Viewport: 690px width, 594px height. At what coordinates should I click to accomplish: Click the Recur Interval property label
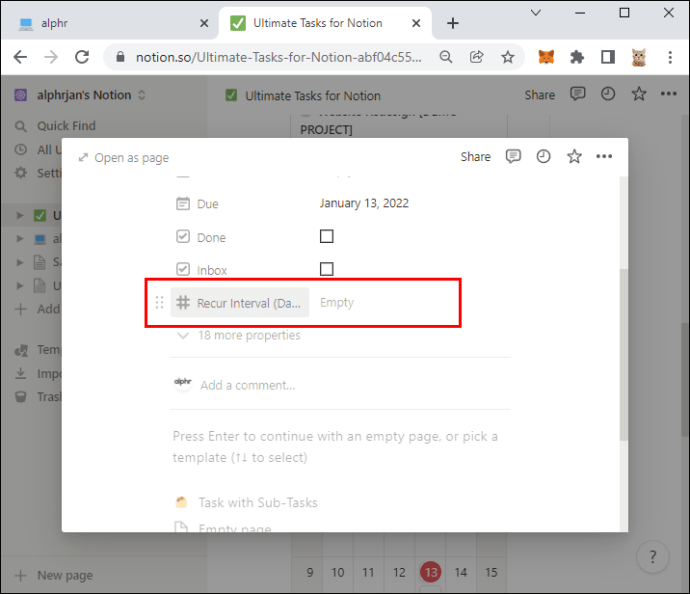(240, 303)
